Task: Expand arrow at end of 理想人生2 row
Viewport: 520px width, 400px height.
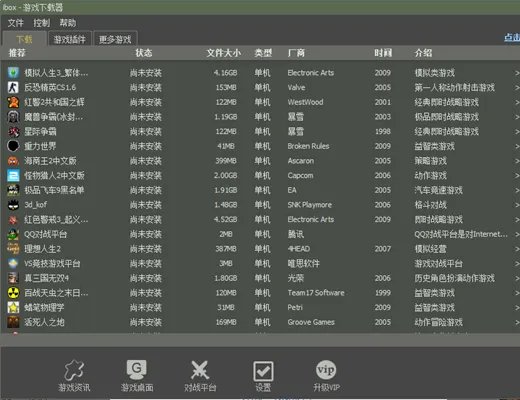Action: pyautogui.click(x=517, y=249)
